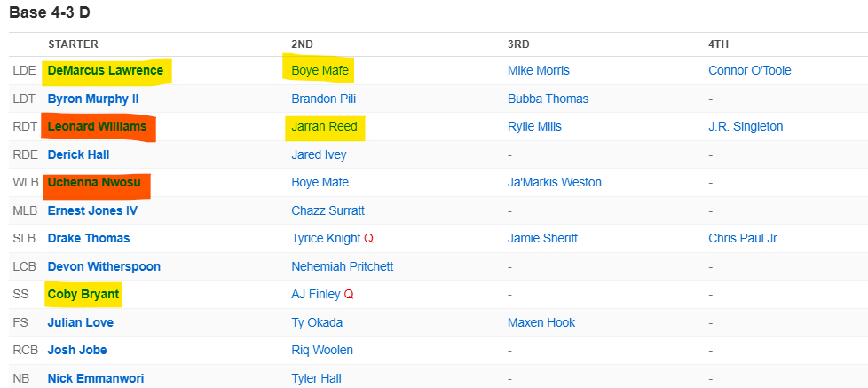Click highlighted Coby Bryant at SS
This screenshot has width=868, height=388.
coord(83,294)
